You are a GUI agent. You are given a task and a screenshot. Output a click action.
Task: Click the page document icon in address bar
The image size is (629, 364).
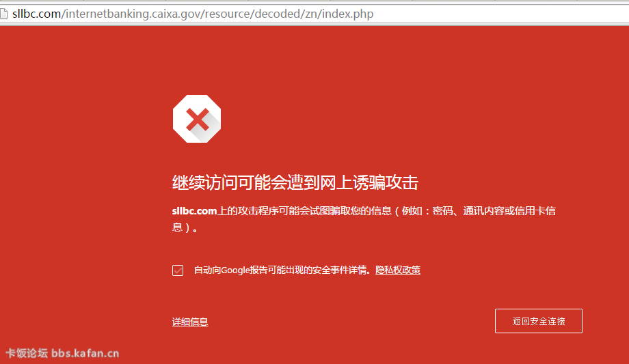pyautogui.click(x=3, y=14)
